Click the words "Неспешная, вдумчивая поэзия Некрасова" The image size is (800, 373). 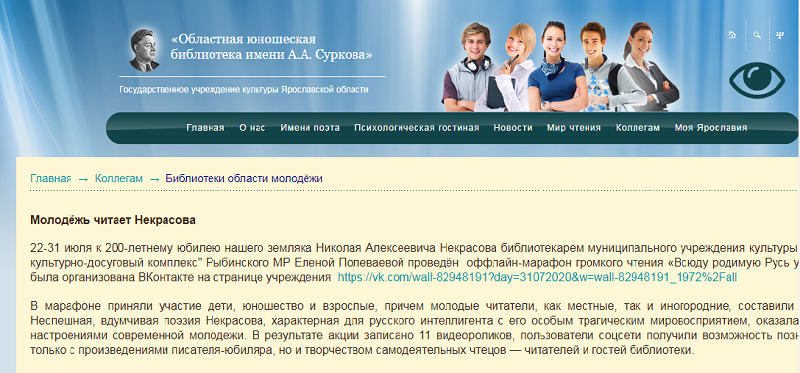tap(148, 321)
